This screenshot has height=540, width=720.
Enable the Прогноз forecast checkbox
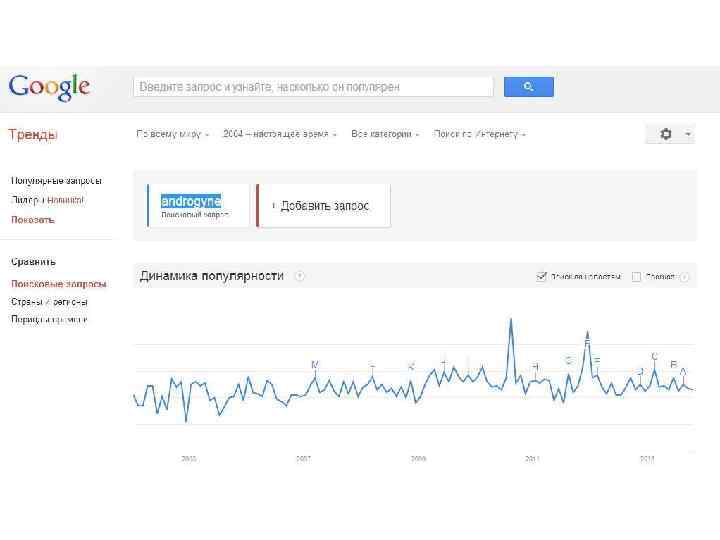[x=636, y=276]
